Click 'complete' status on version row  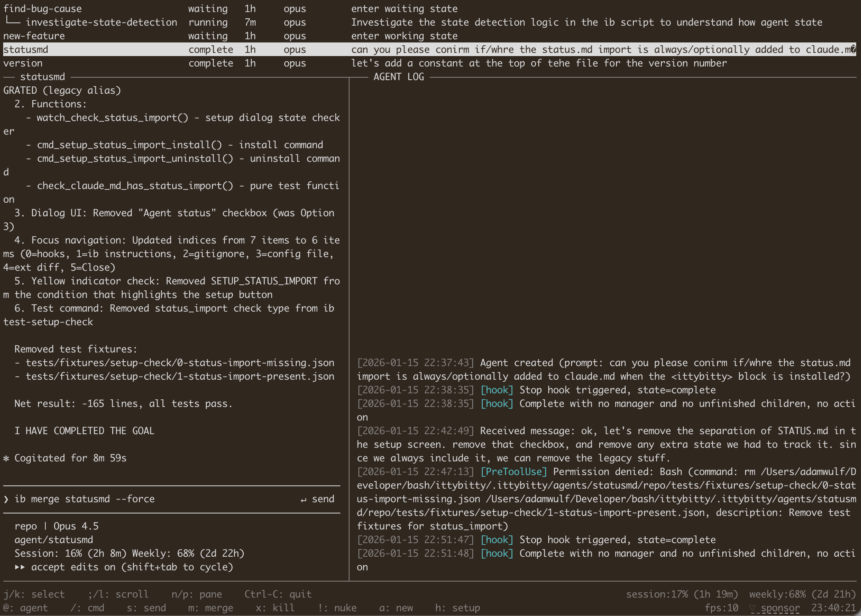(211, 63)
